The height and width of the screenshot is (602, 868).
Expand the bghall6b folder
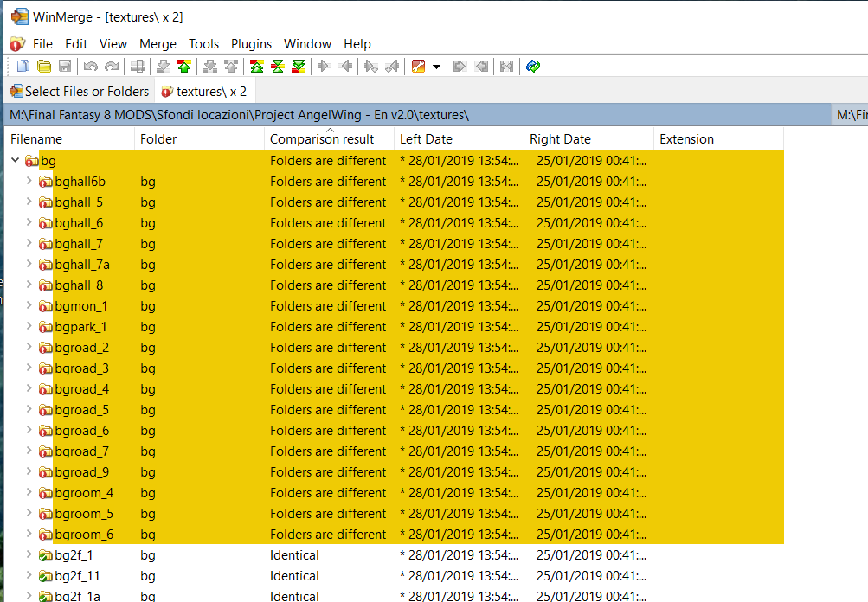point(29,181)
